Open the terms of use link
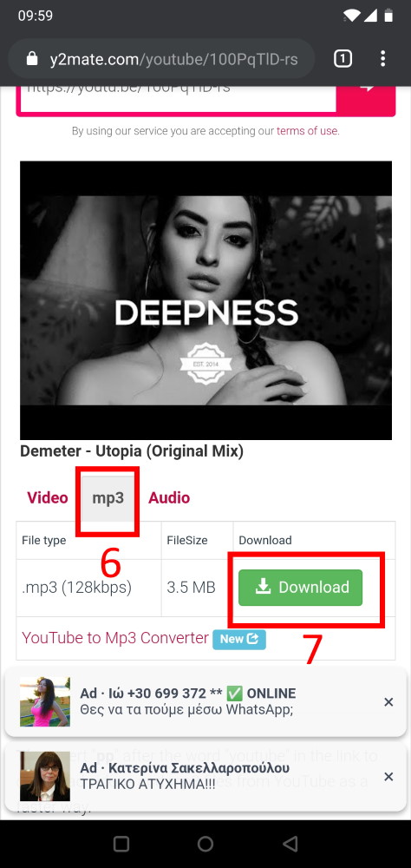Image resolution: width=411 pixels, height=868 pixels. coord(307,131)
